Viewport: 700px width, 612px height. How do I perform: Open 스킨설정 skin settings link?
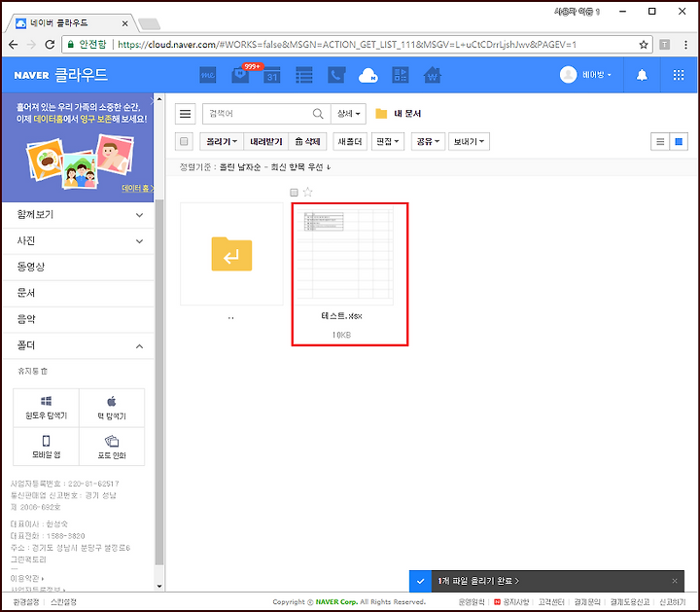click(63, 602)
